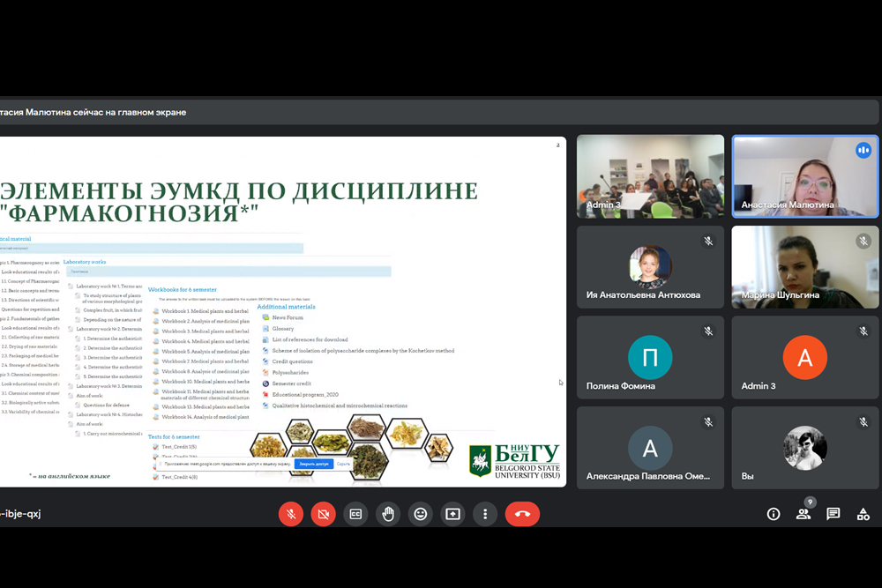Click 'Semester credit' item in slide
Viewport: 882px width, 588px height.
[x=291, y=383]
